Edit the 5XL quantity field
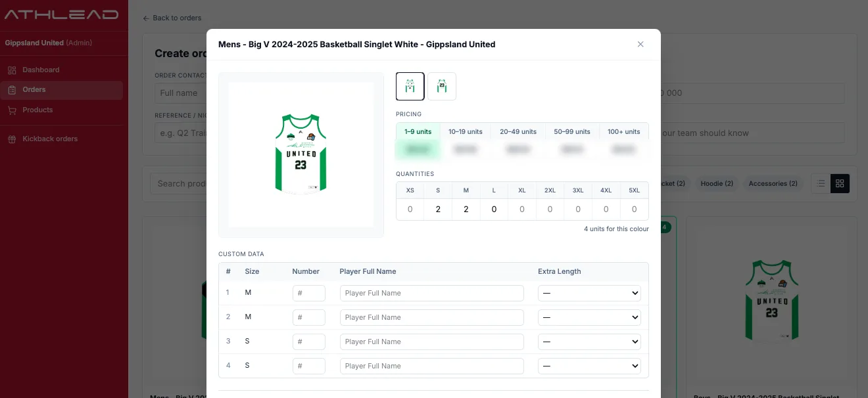Image resolution: width=868 pixels, height=398 pixels. [634, 210]
